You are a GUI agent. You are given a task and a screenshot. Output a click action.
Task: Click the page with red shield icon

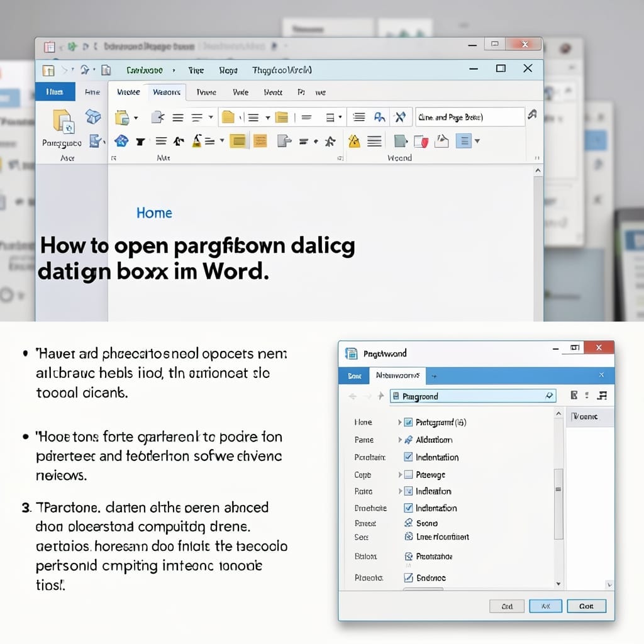pyautogui.click(x=421, y=142)
